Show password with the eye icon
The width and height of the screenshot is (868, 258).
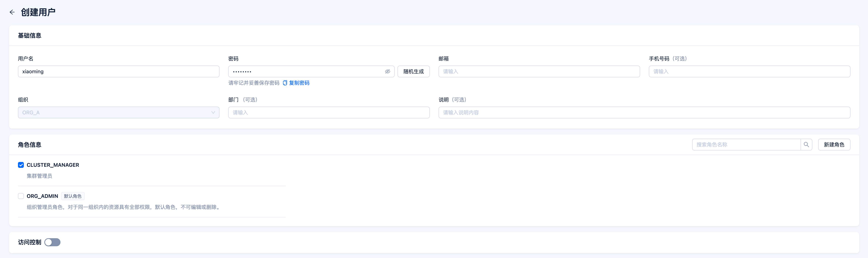(x=387, y=71)
